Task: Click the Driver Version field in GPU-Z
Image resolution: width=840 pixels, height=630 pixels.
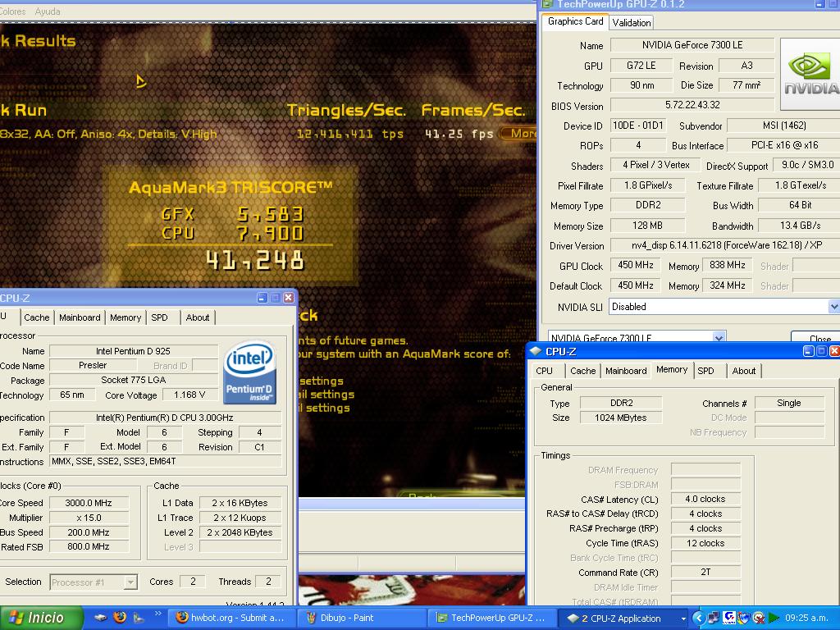Action: (725, 245)
